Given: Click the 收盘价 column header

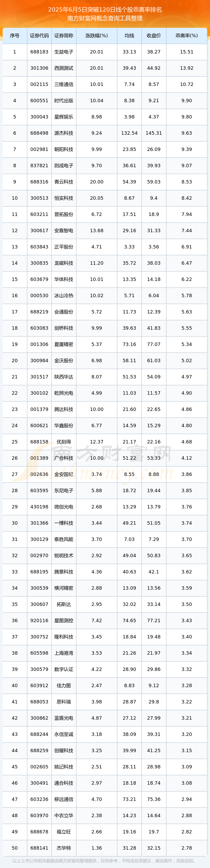Looking at the screenshot, I should point(154,36).
